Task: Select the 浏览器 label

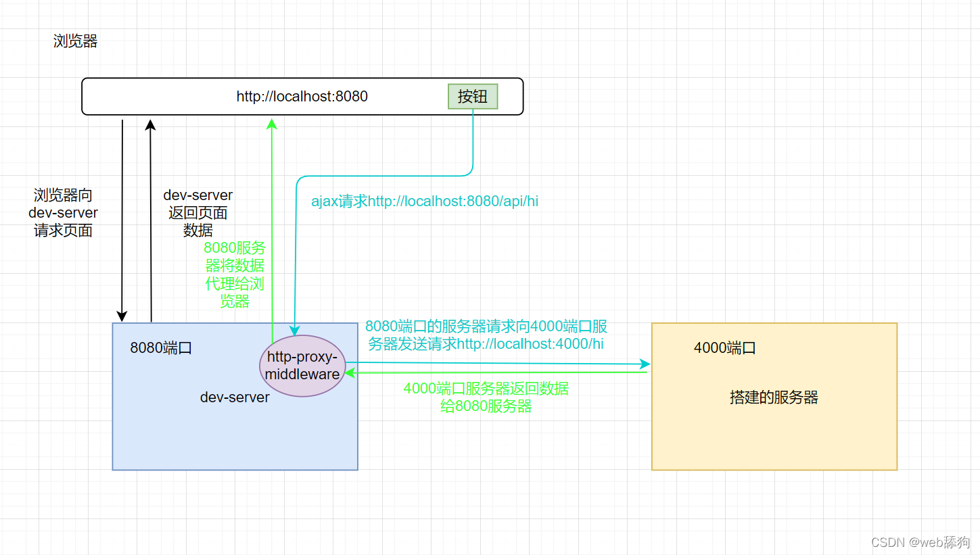Action: coord(76,41)
